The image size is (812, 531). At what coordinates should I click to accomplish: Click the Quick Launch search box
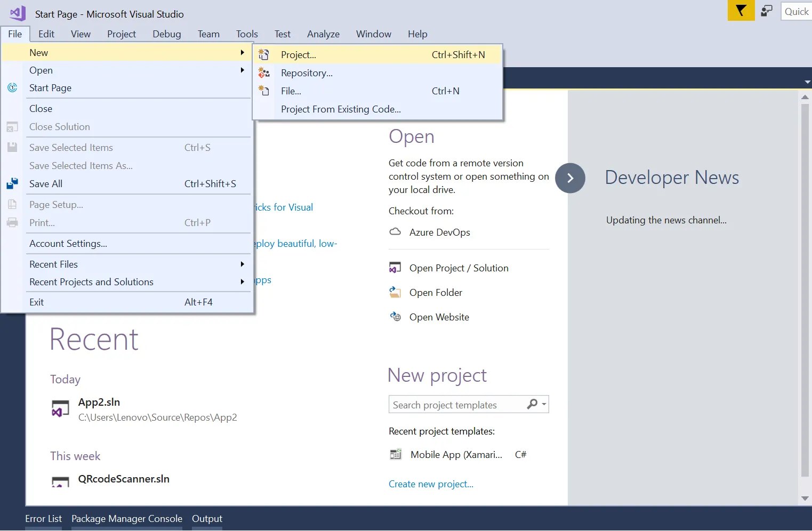(797, 11)
